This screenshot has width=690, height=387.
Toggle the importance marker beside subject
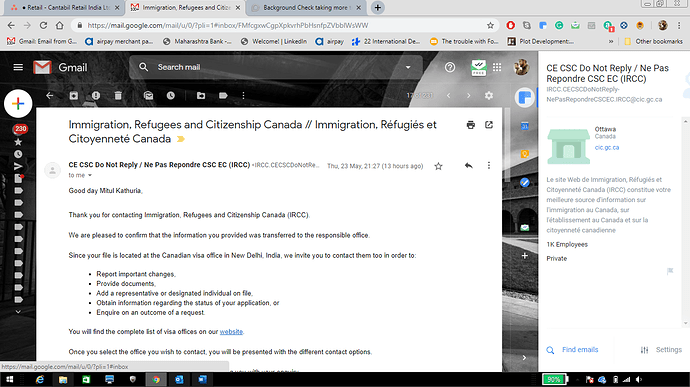[x=180, y=139]
